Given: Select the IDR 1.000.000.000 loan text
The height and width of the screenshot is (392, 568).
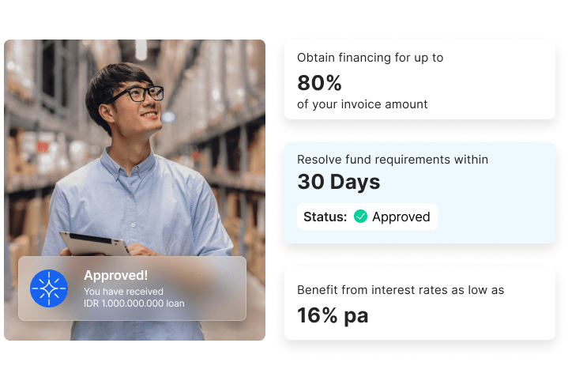Looking at the screenshot, I should 134,303.
